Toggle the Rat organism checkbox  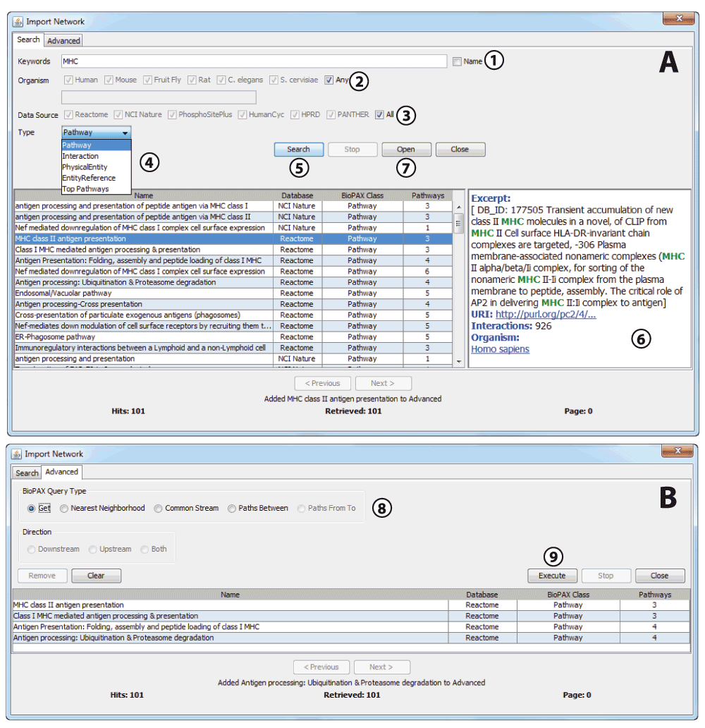tap(192, 80)
